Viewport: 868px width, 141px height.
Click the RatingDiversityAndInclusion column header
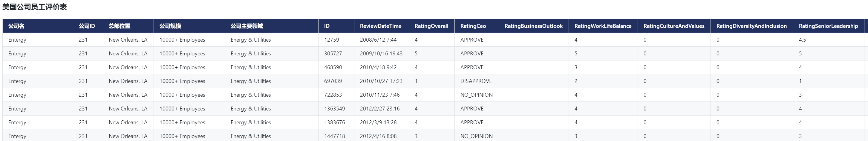(751, 26)
